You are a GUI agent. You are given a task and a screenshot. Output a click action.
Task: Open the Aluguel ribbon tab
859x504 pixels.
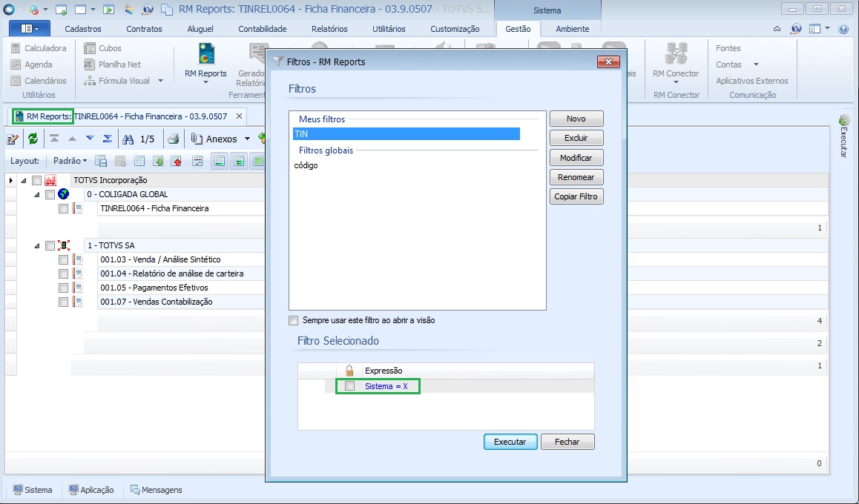pyautogui.click(x=200, y=29)
